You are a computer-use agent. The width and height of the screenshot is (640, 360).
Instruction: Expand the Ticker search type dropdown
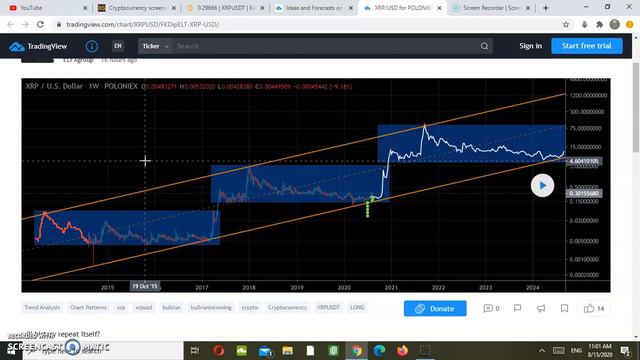(x=155, y=46)
